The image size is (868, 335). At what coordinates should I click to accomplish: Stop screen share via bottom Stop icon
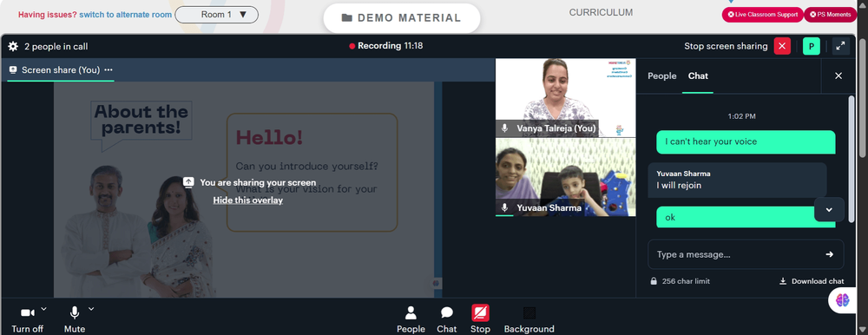coord(480,319)
